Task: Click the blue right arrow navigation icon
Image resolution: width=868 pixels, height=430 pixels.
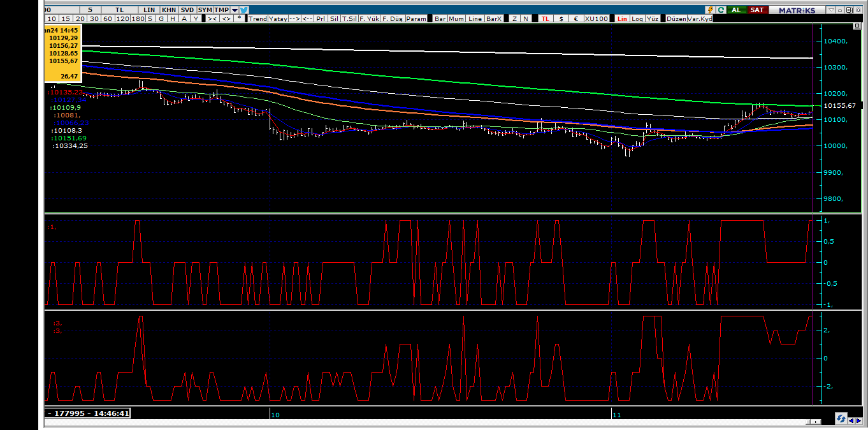Action: tap(859, 421)
